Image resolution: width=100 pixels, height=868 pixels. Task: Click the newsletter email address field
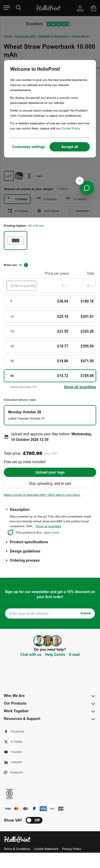click(x=42, y=613)
